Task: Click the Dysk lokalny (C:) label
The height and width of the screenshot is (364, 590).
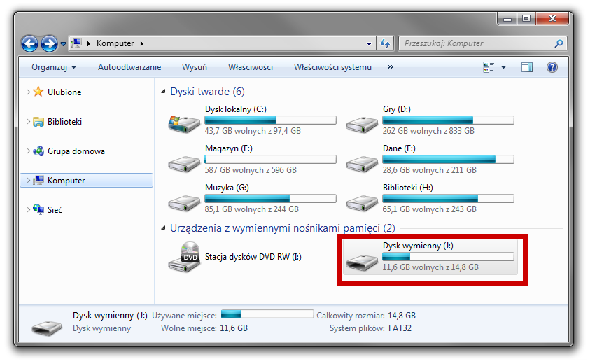Action: pyautogui.click(x=236, y=109)
